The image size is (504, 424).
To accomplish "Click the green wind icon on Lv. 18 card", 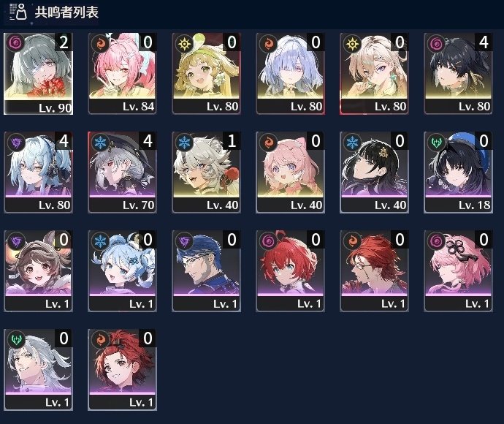I will (x=437, y=143).
